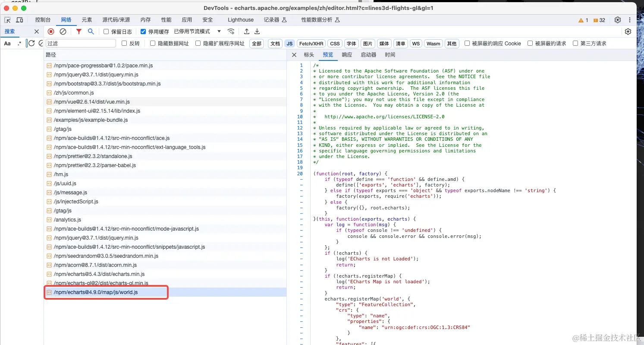Close the request preview pane
The height and width of the screenshot is (345, 644).
coord(294,55)
